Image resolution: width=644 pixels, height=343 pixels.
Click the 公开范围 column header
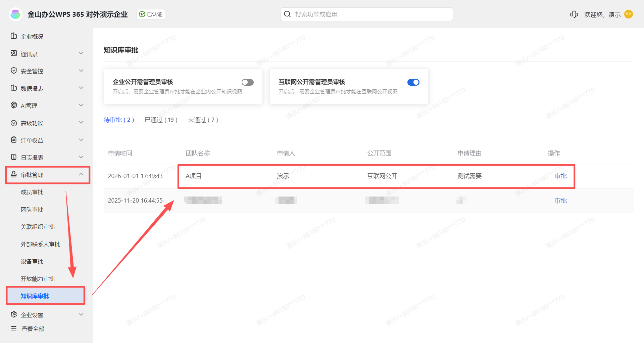[x=379, y=153]
